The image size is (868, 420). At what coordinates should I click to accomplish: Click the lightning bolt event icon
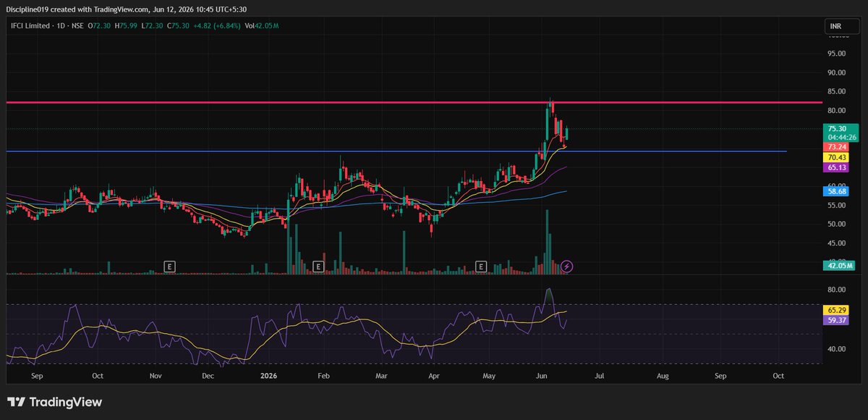pyautogui.click(x=567, y=266)
